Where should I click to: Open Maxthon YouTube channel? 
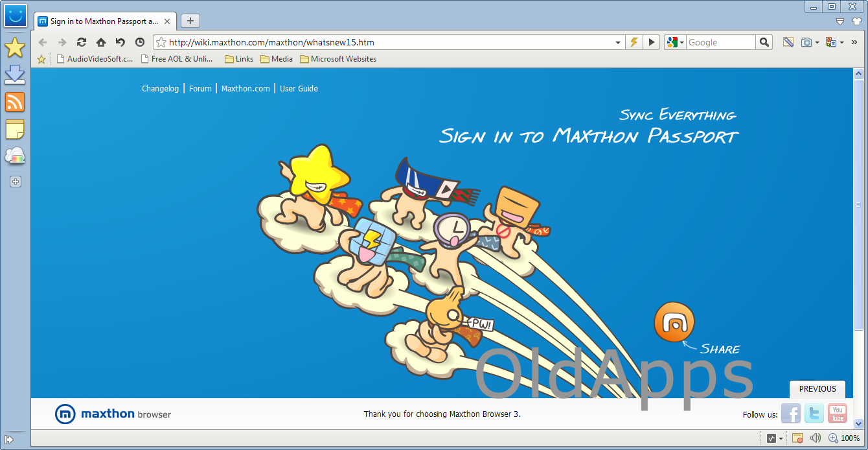click(838, 413)
